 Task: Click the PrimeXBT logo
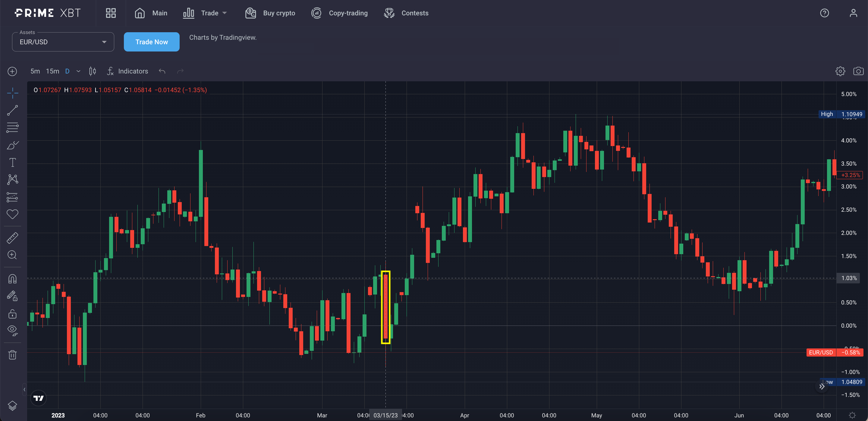(x=48, y=13)
